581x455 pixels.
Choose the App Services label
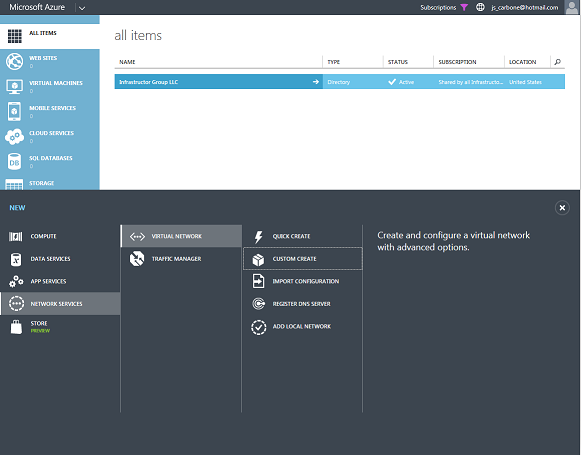tap(48, 282)
